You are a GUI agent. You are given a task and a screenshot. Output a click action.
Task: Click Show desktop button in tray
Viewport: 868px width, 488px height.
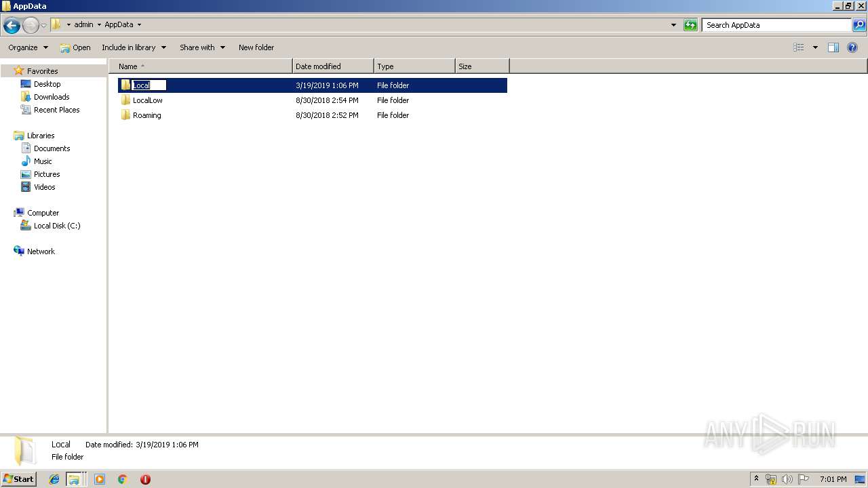coord(860,479)
